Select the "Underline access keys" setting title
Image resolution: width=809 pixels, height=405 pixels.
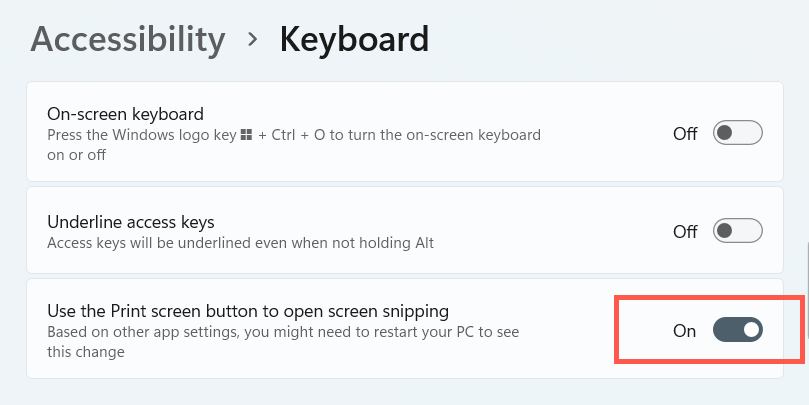(131, 221)
